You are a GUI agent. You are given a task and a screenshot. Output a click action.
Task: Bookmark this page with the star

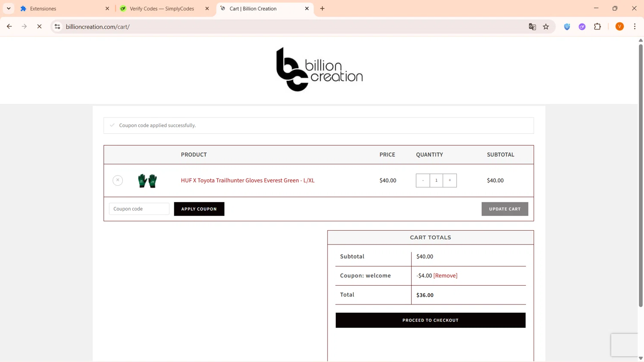pos(546,27)
